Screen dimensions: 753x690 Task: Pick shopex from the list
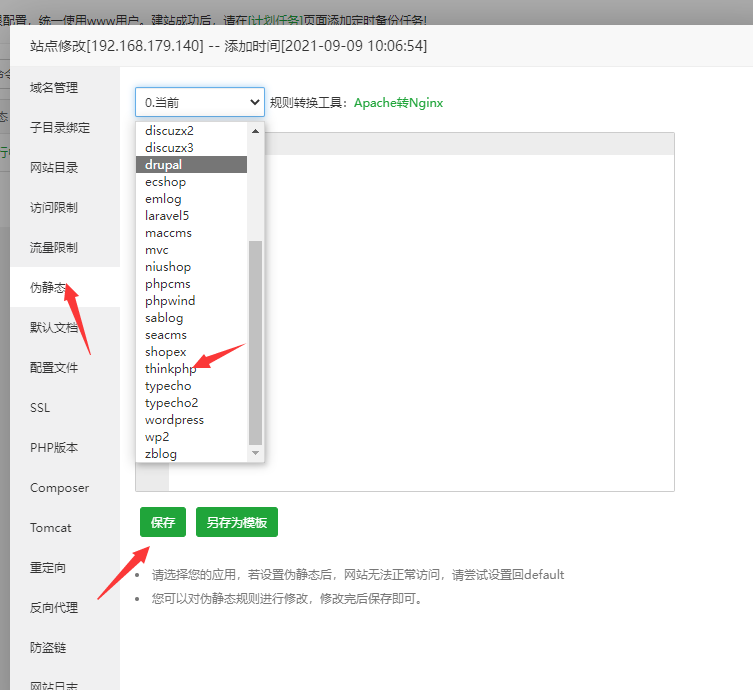(192, 352)
